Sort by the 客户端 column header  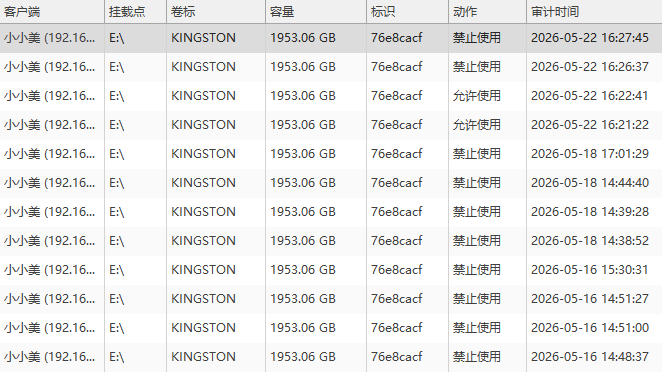(52, 11)
